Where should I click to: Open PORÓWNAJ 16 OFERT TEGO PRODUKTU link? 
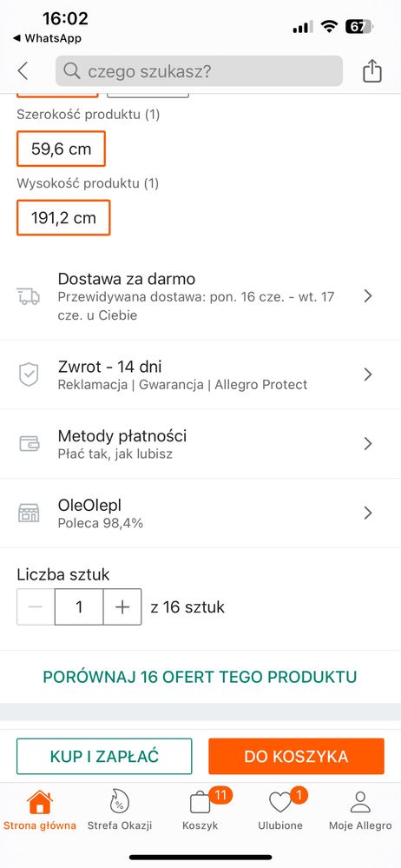pos(200,677)
